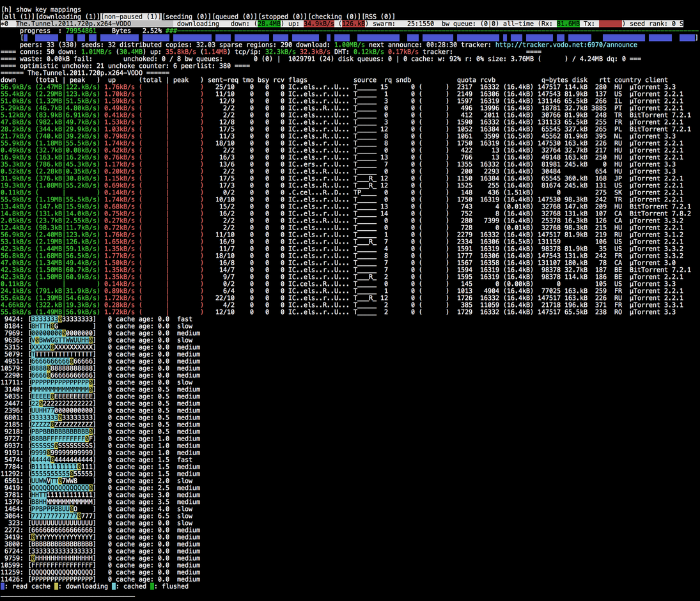Viewport: 700px width, 601px height.
Task: Switch to the "downloading (1)" filter tab
Action: coord(68,17)
